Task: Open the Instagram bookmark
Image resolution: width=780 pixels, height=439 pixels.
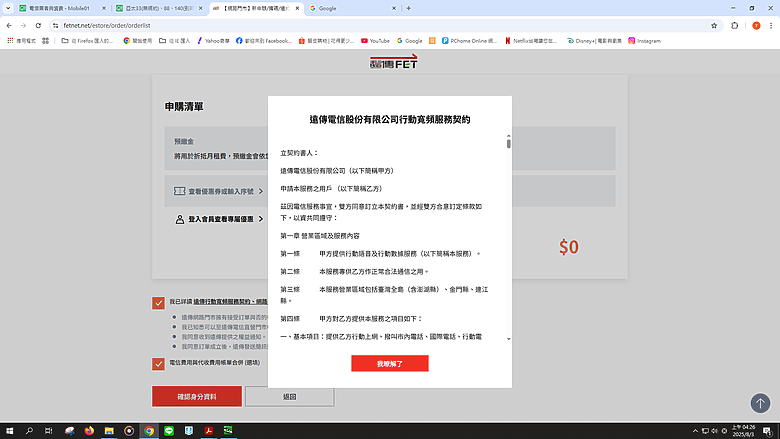Action: point(644,41)
